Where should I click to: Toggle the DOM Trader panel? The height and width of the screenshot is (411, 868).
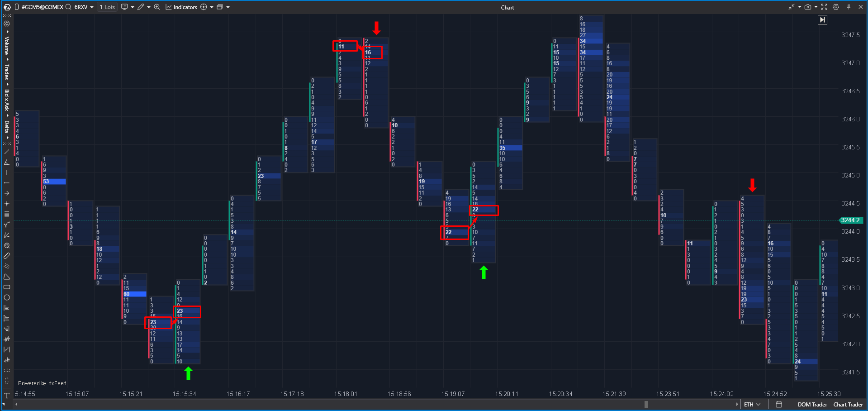tap(812, 404)
